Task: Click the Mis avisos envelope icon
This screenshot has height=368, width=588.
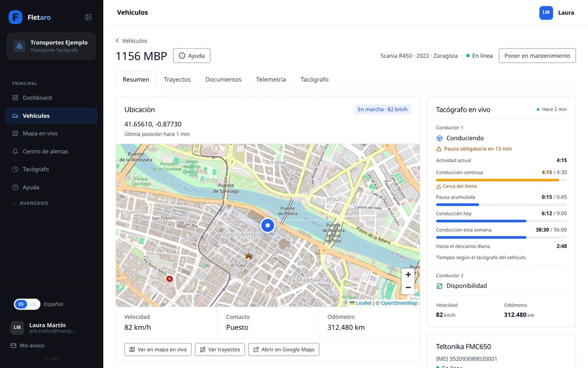Action: coord(14,345)
